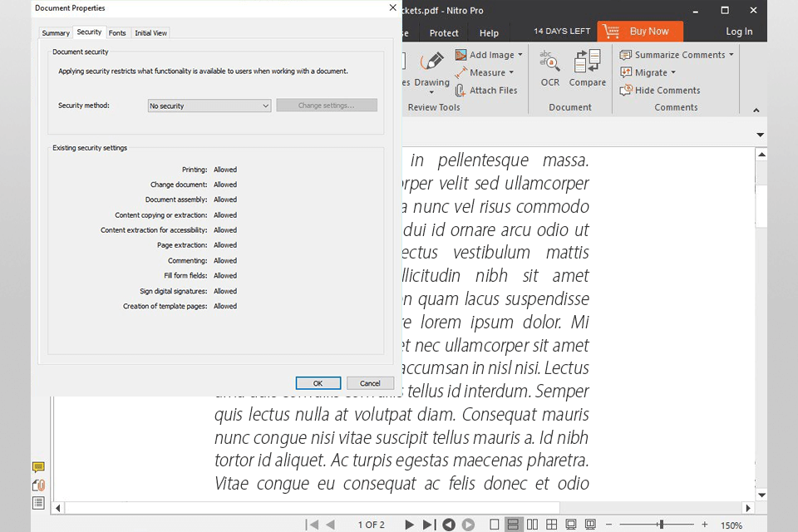Go to the previous page

[330, 525]
